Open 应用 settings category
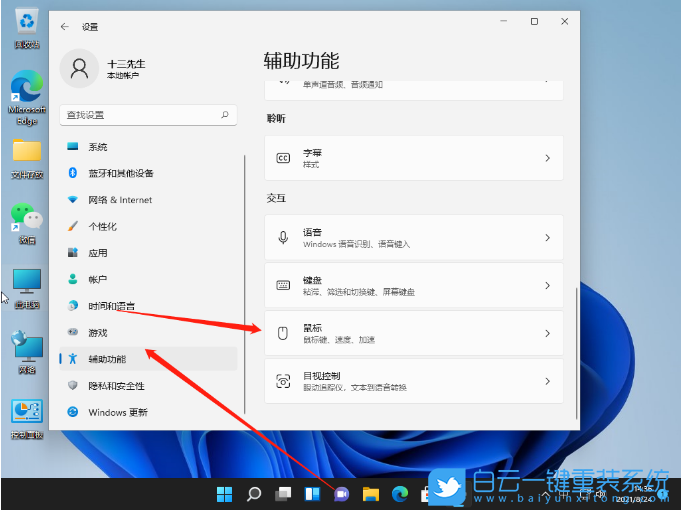 (148, 253)
